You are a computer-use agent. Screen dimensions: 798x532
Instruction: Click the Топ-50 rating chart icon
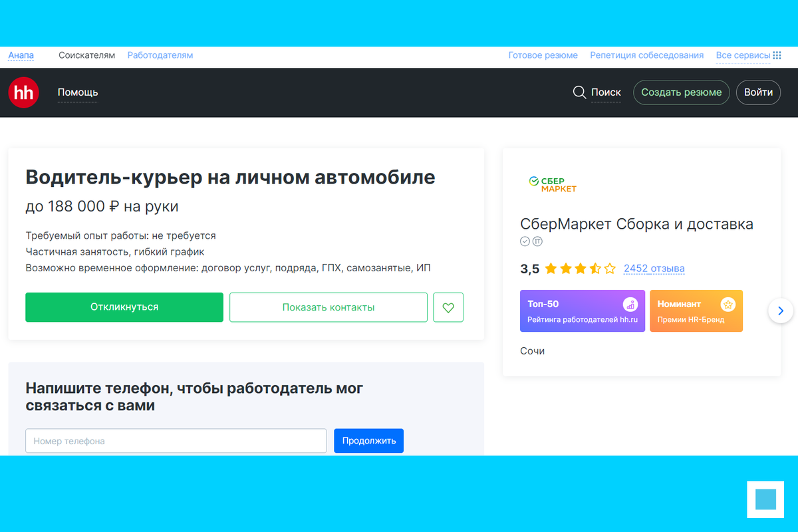(x=630, y=305)
